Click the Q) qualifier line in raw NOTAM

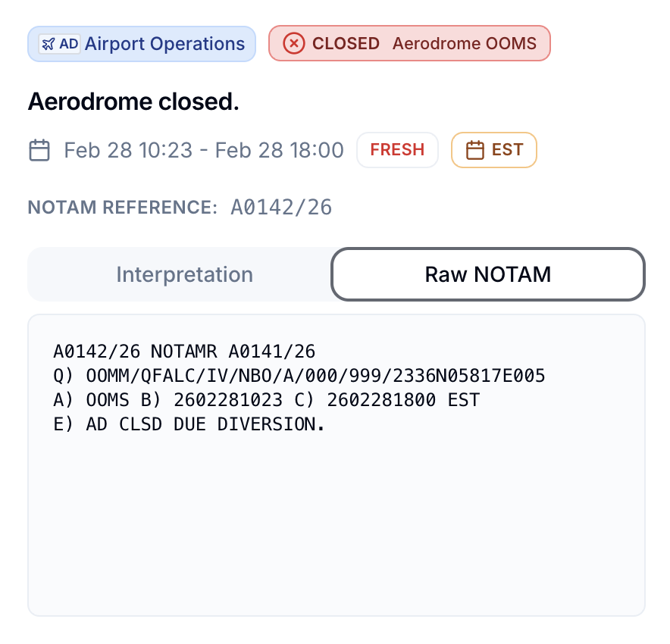tap(299, 376)
